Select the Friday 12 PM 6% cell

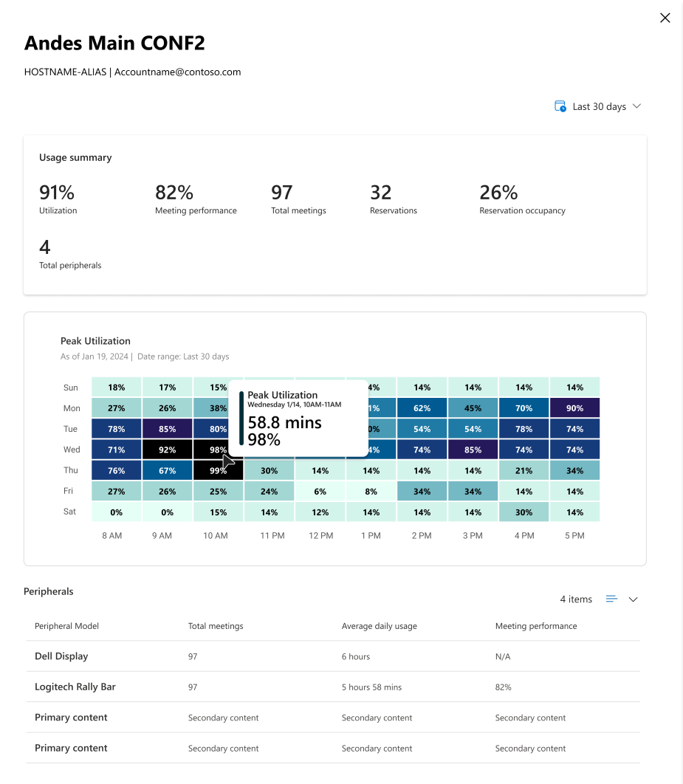[320, 492]
